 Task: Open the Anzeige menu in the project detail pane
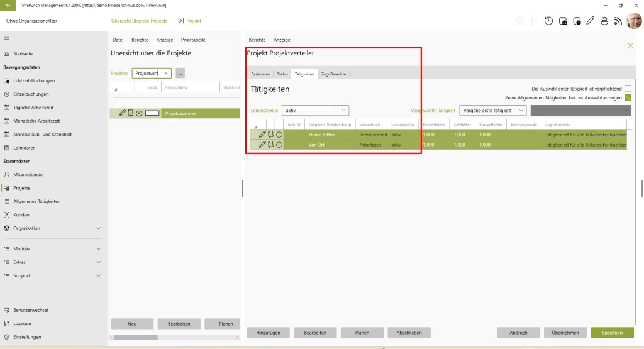tap(282, 40)
